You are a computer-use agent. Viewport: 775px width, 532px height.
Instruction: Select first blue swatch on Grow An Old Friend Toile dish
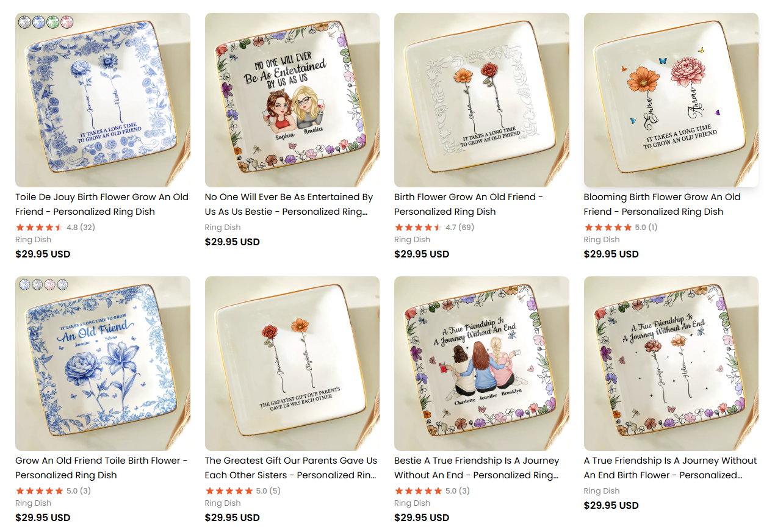(x=24, y=284)
